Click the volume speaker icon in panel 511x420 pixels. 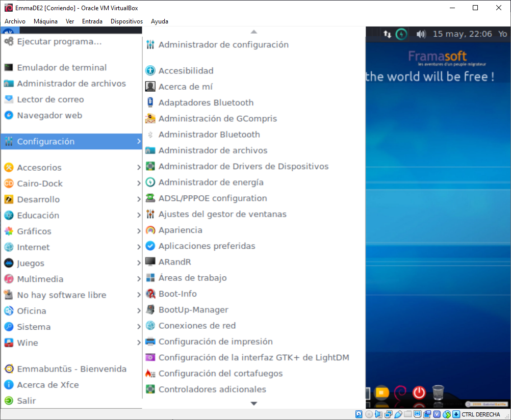click(x=421, y=34)
